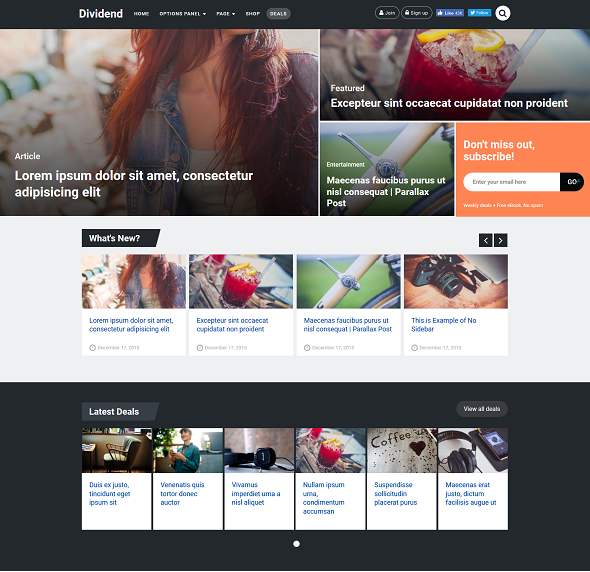Click the Twitter Follow button

[x=479, y=13]
